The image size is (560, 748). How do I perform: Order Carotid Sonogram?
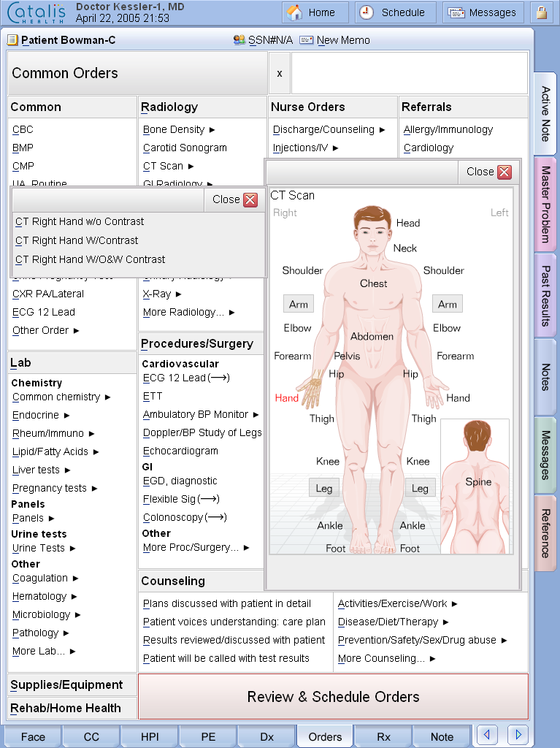[x=185, y=148]
